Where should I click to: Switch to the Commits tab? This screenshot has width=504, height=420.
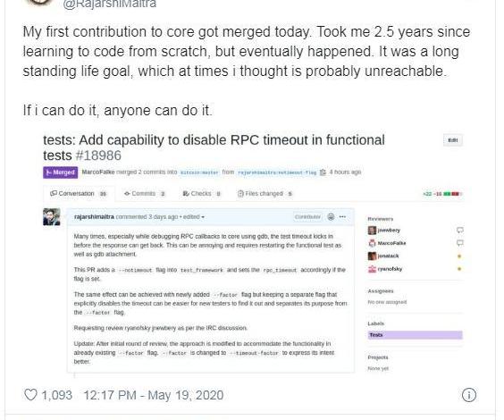(x=145, y=193)
